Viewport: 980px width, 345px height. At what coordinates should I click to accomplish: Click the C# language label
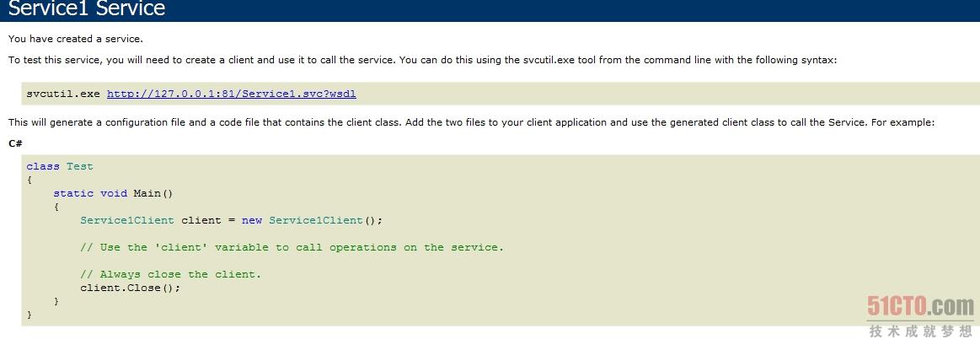tap(16, 143)
